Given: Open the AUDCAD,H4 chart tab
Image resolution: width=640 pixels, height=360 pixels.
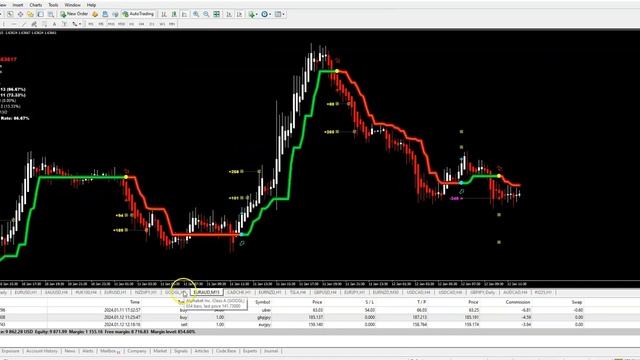Looking at the screenshot, I should (515, 292).
